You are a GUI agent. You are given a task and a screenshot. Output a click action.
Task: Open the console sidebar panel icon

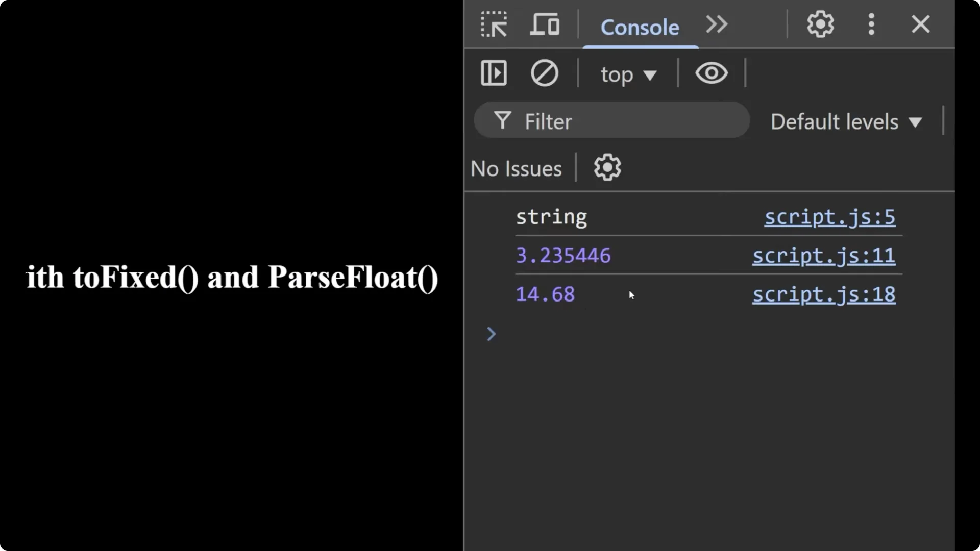[493, 73]
